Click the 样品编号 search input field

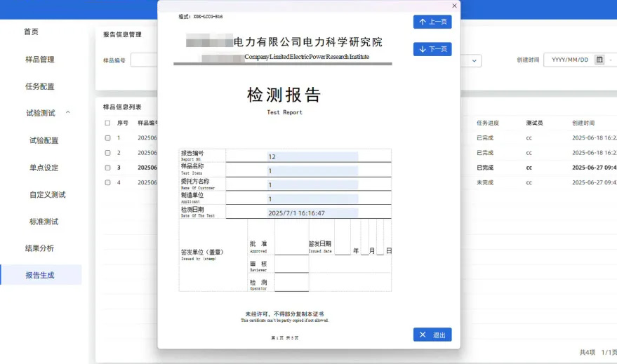[144, 60]
